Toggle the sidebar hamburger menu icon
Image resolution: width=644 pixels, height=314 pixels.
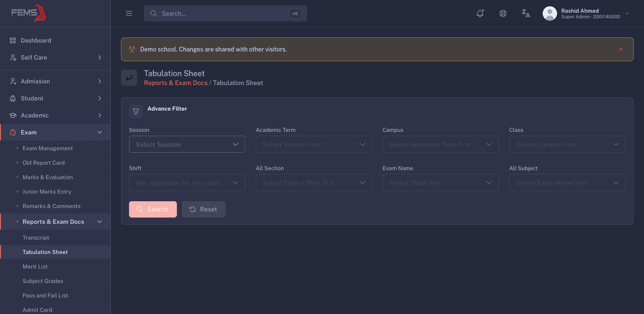(x=129, y=14)
